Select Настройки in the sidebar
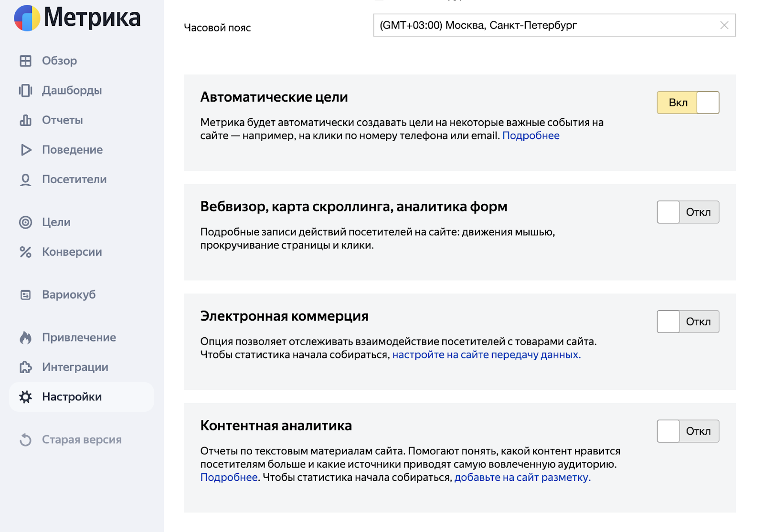This screenshot has width=764, height=532. click(x=82, y=397)
